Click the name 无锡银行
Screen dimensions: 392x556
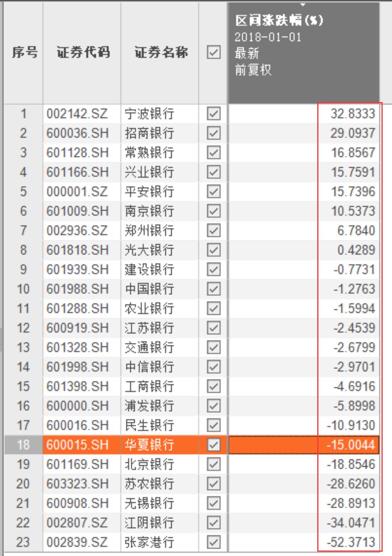[149, 503]
